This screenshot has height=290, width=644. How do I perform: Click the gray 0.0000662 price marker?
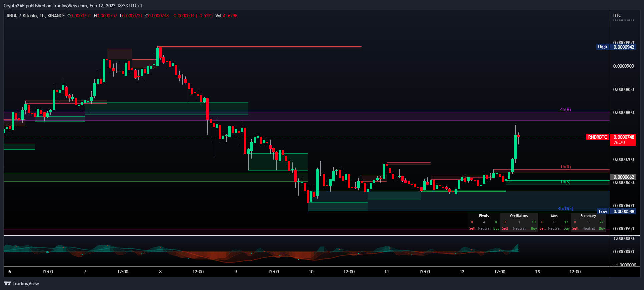624,177
